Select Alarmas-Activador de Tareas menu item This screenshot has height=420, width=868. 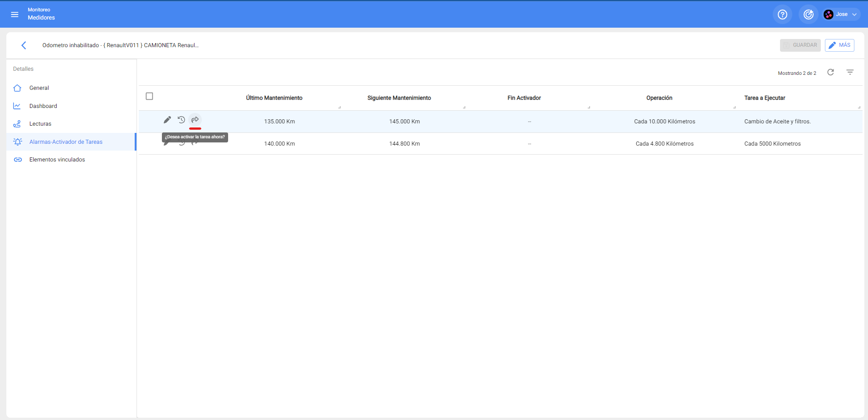(66, 142)
